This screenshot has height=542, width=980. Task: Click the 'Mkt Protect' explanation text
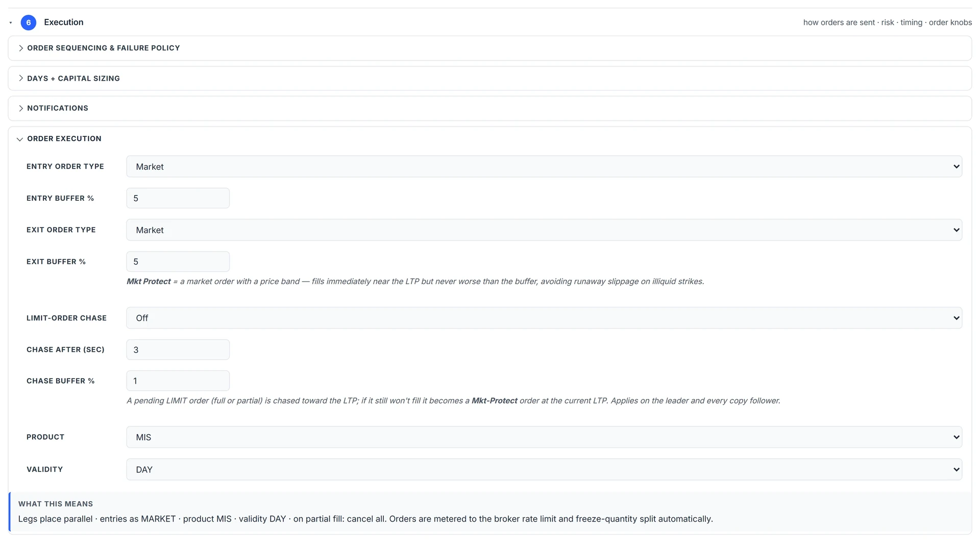tap(415, 281)
